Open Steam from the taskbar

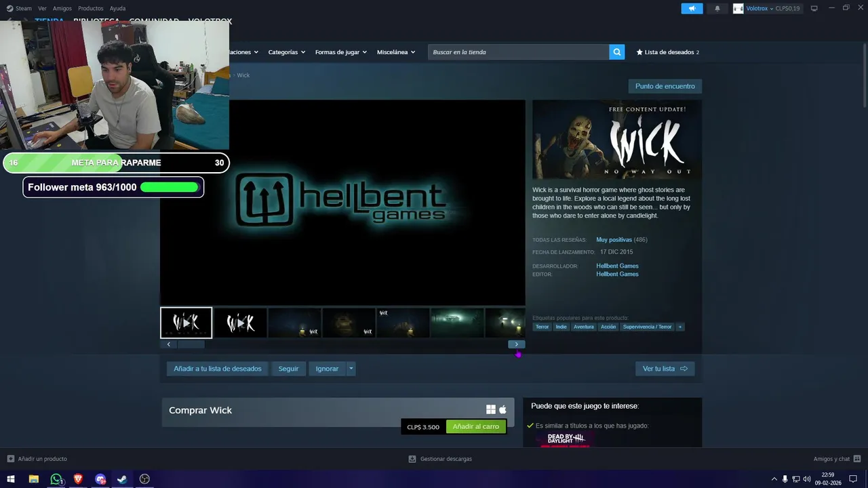(122, 479)
